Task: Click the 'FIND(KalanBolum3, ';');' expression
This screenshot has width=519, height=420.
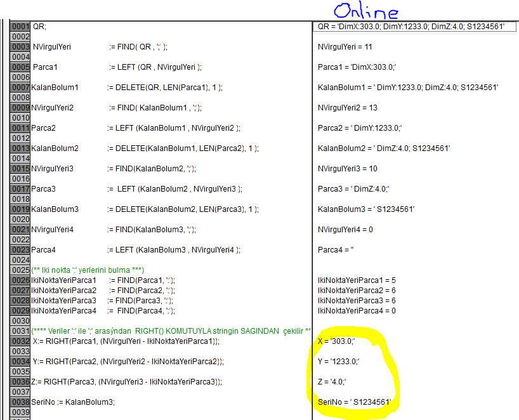Action: coord(155,230)
